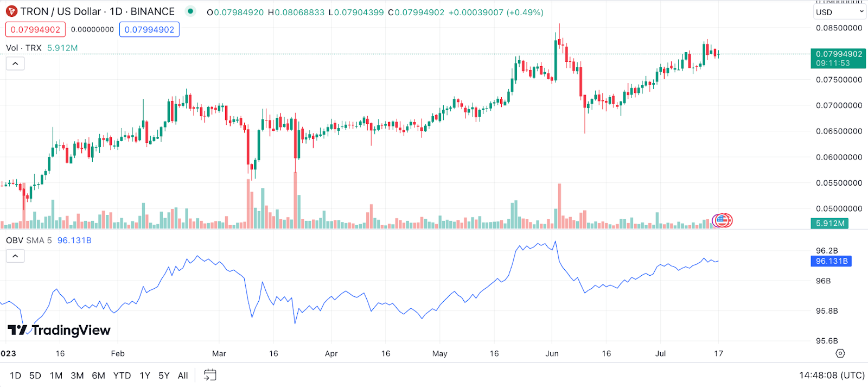Click the TRON / US Dollar symbol title
The height and width of the screenshot is (387, 868).
click(98, 11)
